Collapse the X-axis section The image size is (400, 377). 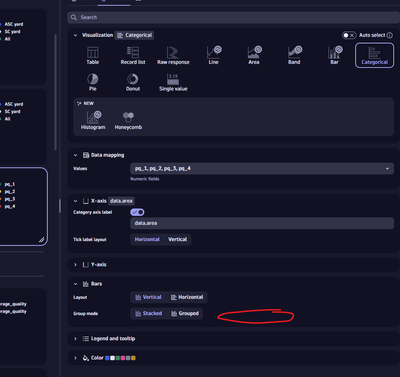point(75,201)
